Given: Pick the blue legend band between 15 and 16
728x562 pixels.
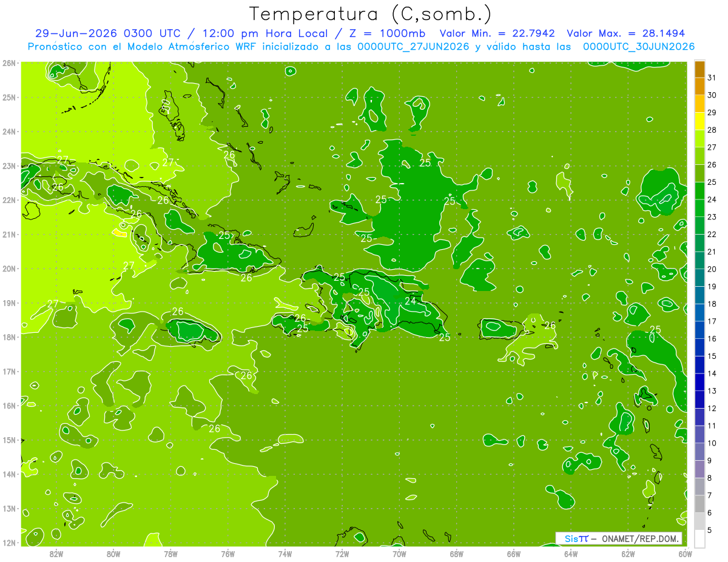Looking at the screenshot, I should 699,347.
